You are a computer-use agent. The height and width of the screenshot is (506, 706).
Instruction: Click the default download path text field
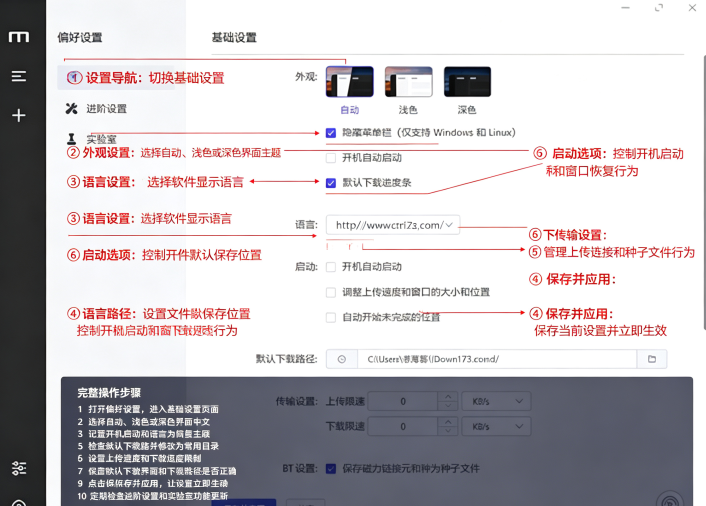(x=497, y=359)
